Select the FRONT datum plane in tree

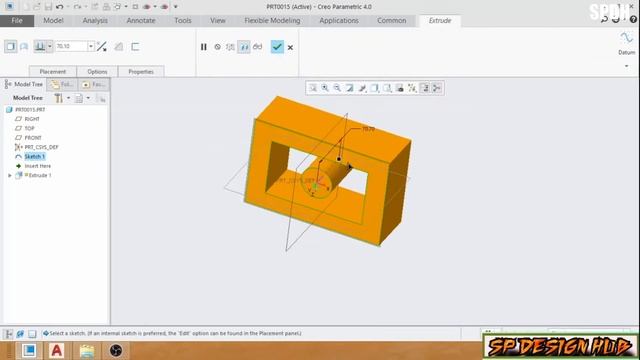coord(33,138)
